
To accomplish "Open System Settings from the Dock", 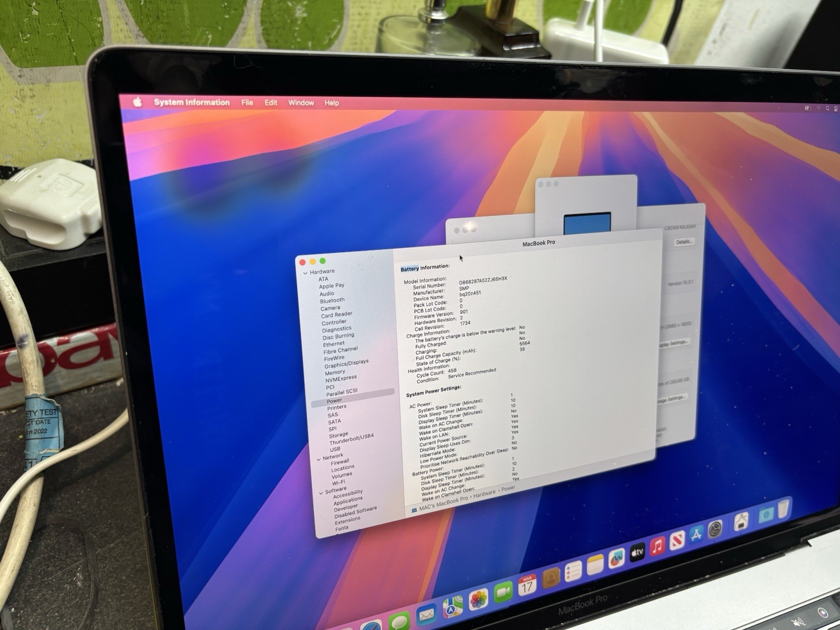I will (715, 529).
